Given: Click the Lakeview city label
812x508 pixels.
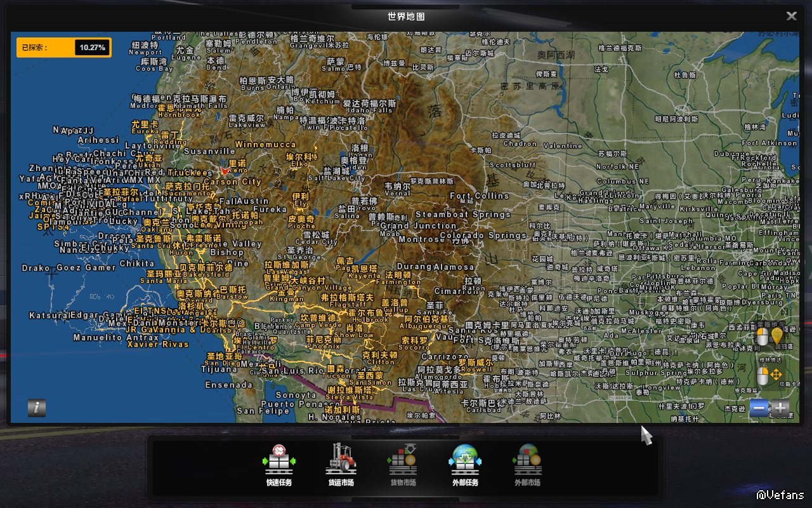Looking at the screenshot, I should (247, 126).
